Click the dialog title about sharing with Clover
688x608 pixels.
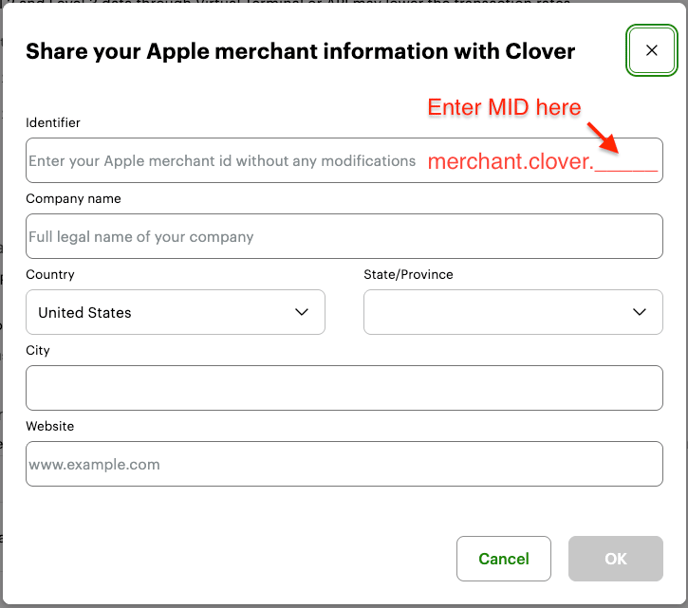(300, 51)
